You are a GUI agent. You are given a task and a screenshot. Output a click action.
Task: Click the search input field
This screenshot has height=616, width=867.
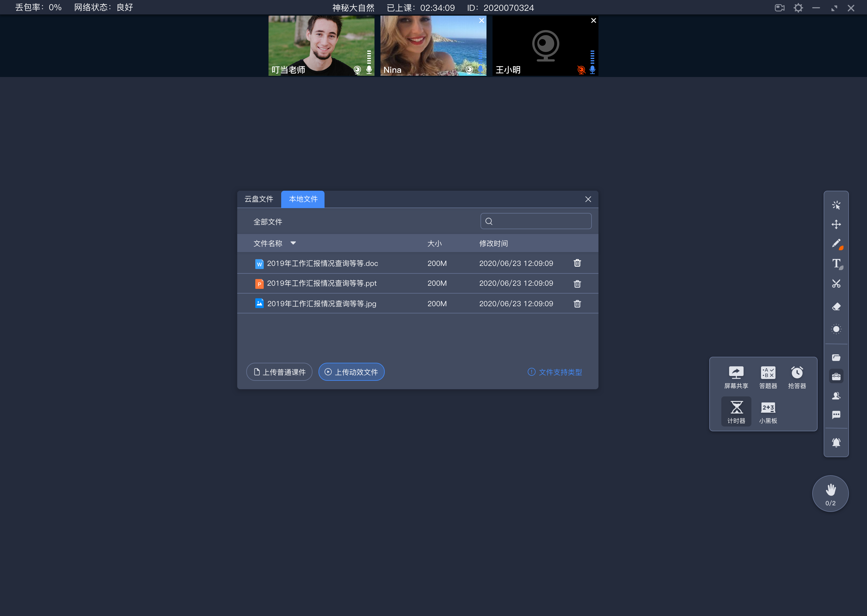pyautogui.click(x=536, y=221)
